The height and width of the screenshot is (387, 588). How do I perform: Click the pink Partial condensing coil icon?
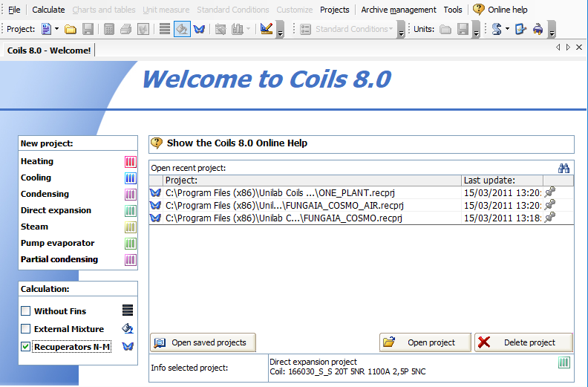[x=130, y=260]
